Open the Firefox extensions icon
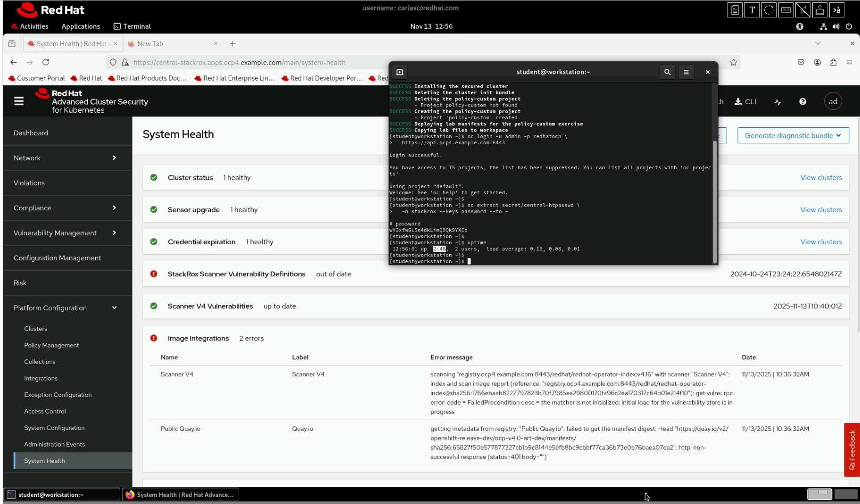This screenshot has height=504, width=860. pos(833,62)
